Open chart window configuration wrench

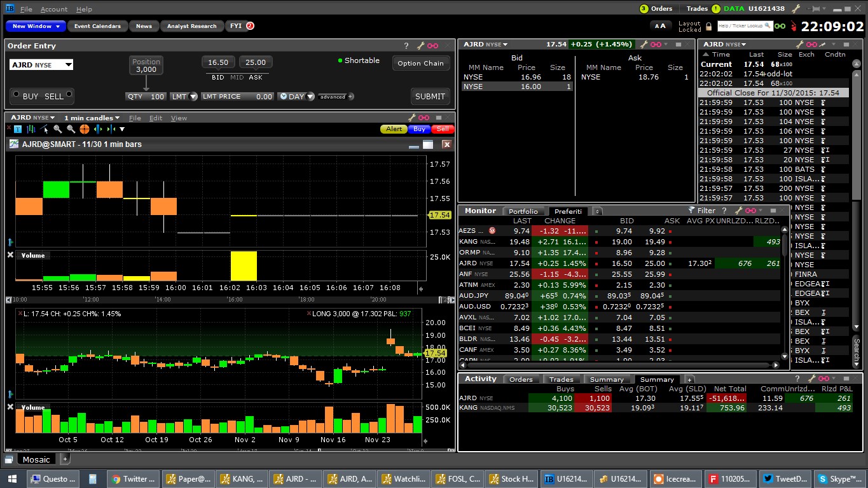pyautogui.click(x=411, y=118)
